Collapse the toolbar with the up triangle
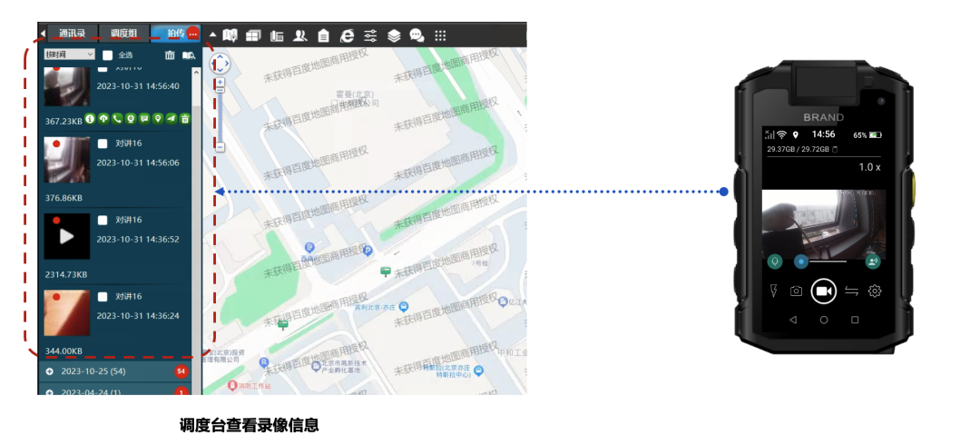 point(212,35)
